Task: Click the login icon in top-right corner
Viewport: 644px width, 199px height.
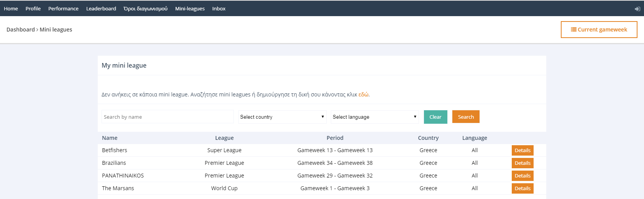Action: point(637,9)
